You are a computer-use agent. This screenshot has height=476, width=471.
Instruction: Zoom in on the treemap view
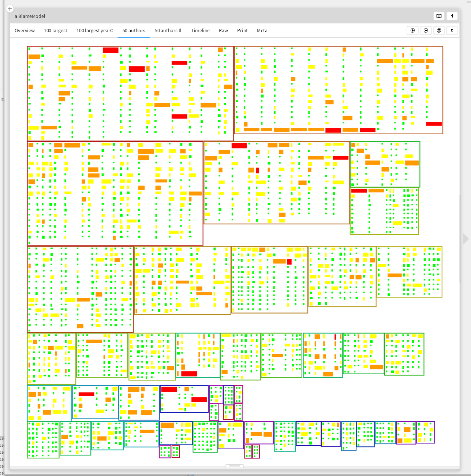tap(412, 30)
